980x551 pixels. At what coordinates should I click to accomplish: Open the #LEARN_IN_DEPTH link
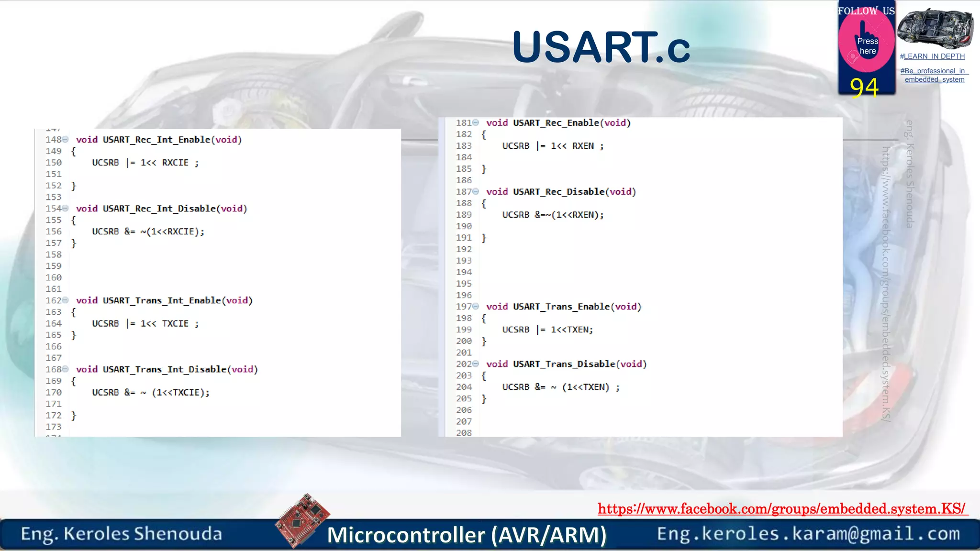(932, 56)
